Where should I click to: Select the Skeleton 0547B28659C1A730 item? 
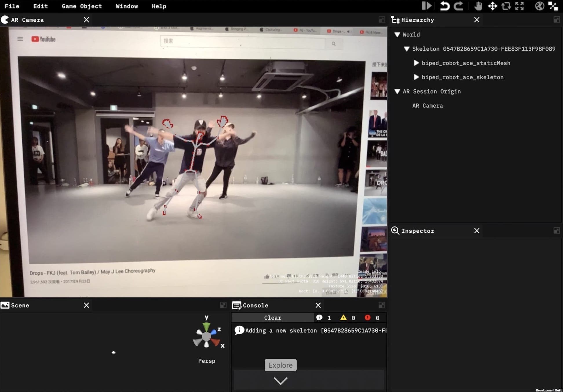point(484,49)
